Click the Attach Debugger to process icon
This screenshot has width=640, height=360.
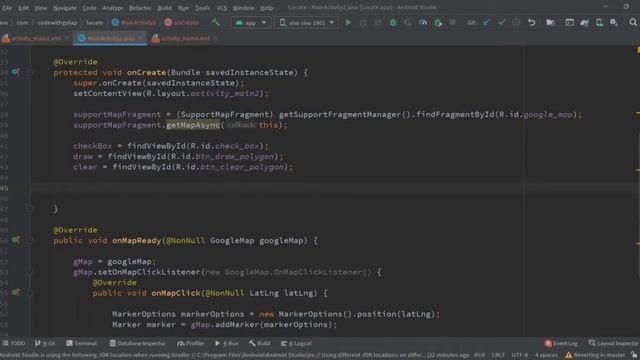[438, 22]
